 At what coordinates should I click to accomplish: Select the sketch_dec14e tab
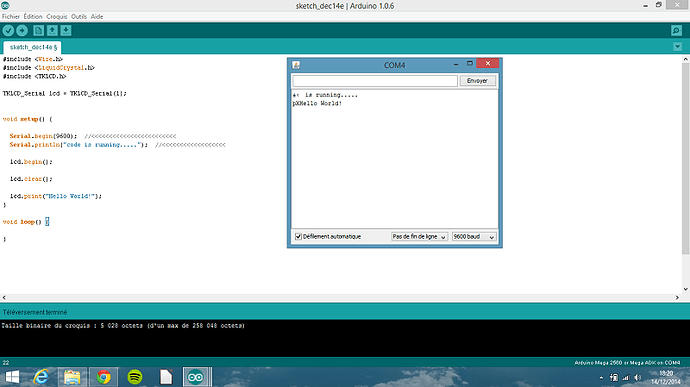[33, 47]
